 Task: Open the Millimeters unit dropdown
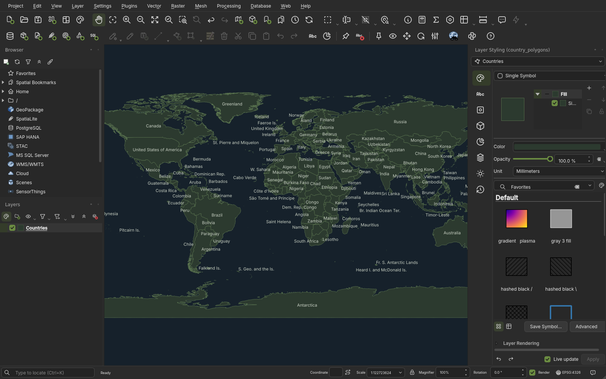pos(559,171)
